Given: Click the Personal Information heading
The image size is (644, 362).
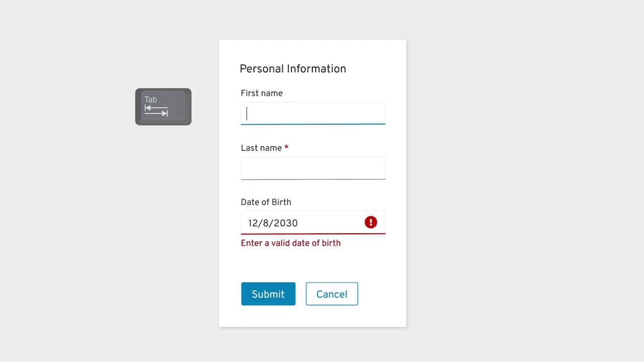Looking at the screenshot, I should point(293,69).
